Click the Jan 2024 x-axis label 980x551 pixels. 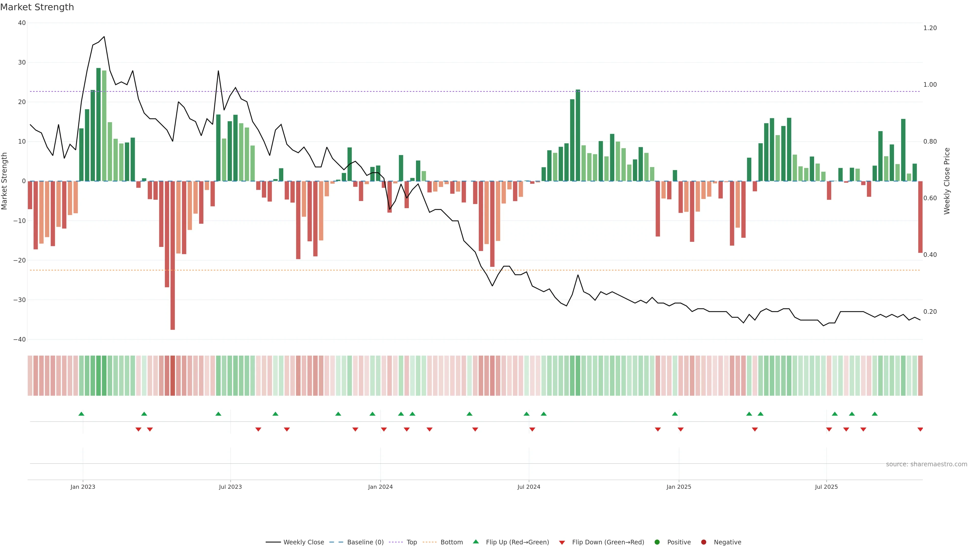point(380,487)
